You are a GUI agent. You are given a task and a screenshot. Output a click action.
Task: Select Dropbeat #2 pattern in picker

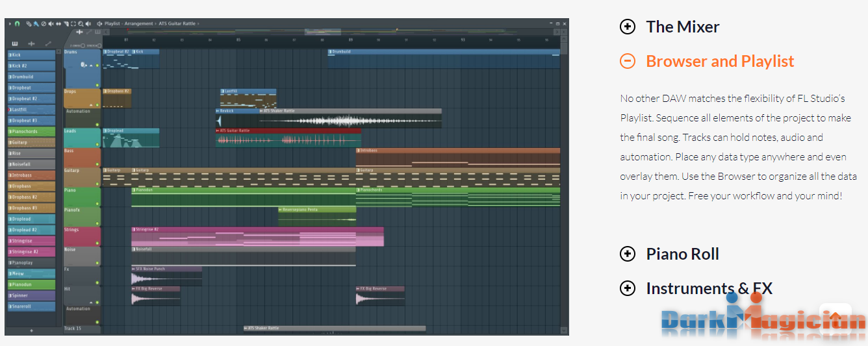[31, 99]
